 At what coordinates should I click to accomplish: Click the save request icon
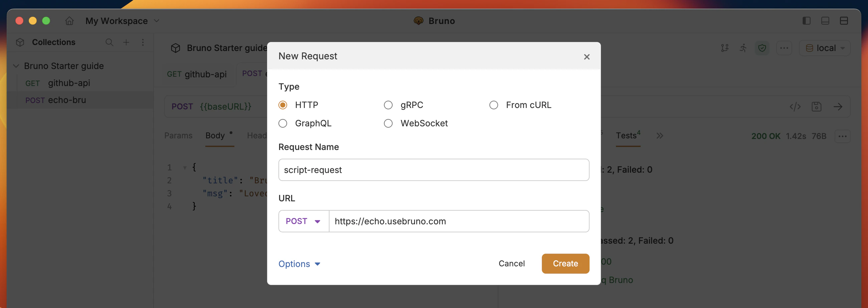pos(816,107)
